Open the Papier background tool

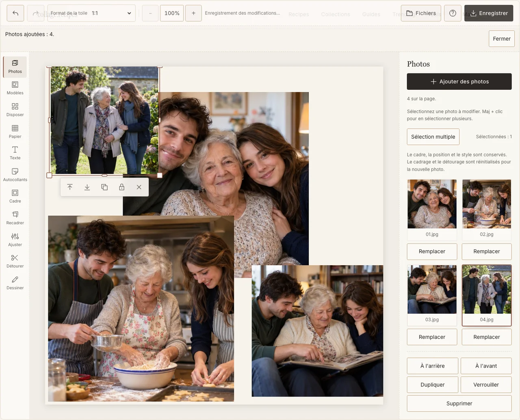coord(15,132)
